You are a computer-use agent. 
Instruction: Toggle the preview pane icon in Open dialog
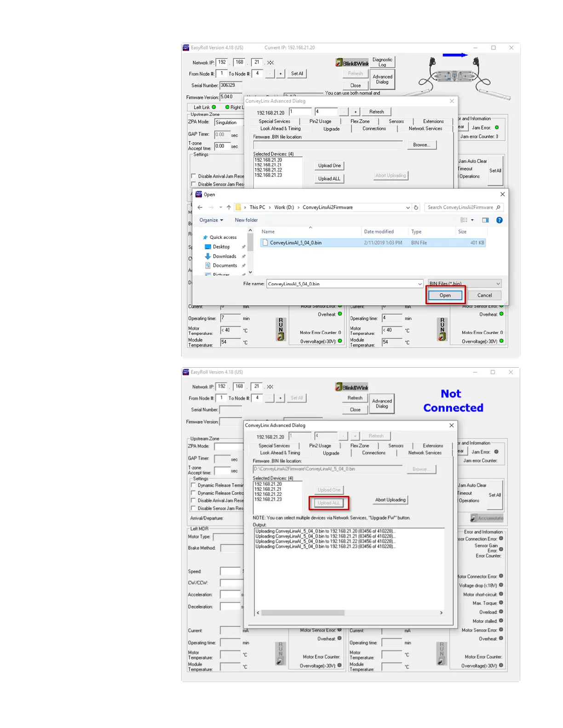point(485,220)
